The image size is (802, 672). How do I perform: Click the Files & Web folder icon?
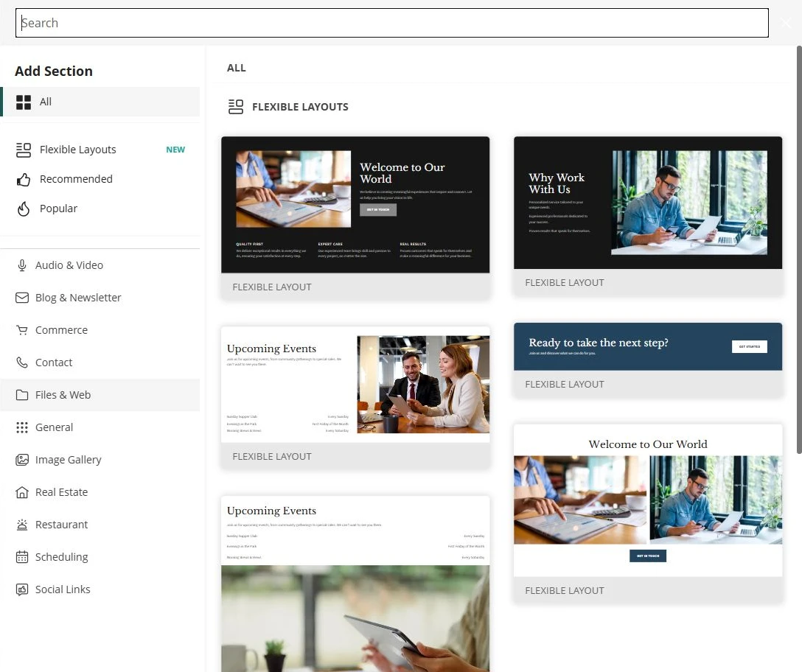[x=22, y=395]
